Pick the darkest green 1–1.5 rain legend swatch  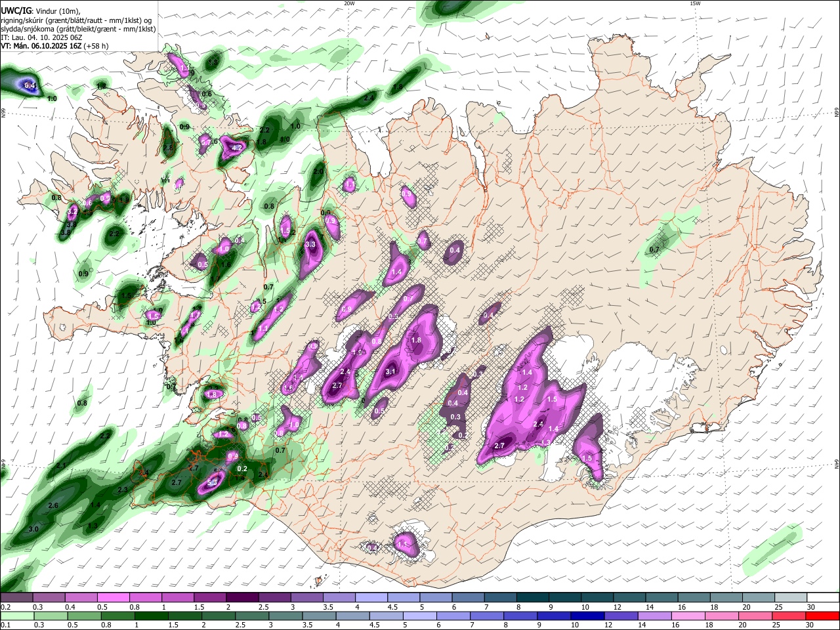(152, 616)
